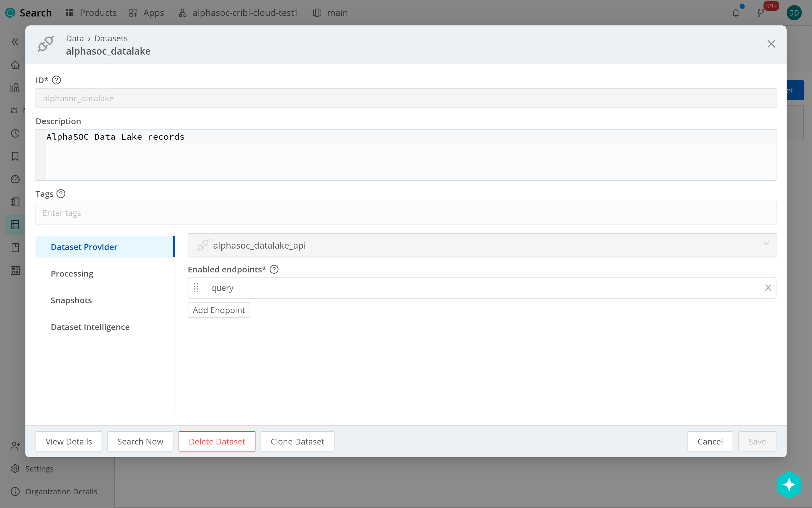This screenshot has height=508, width=812.
Task: Click the Enabled endpoints help icon
Action: click(x=274, y=270)
